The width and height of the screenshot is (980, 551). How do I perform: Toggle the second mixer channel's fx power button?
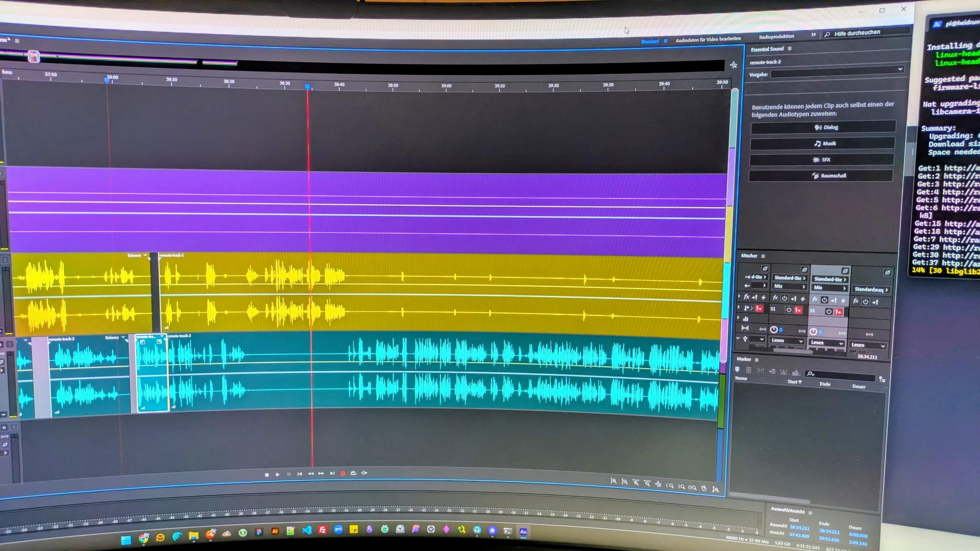point(784,298)
